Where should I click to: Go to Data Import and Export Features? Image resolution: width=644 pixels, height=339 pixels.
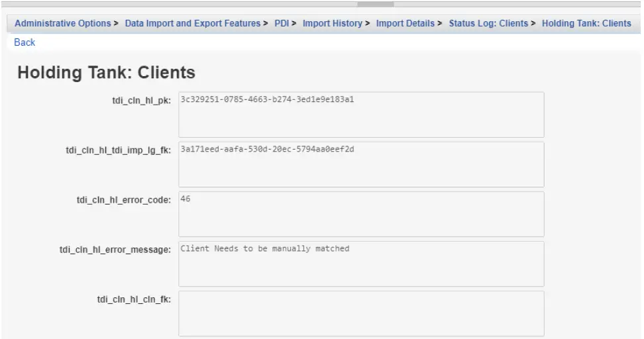click(193, 23)
